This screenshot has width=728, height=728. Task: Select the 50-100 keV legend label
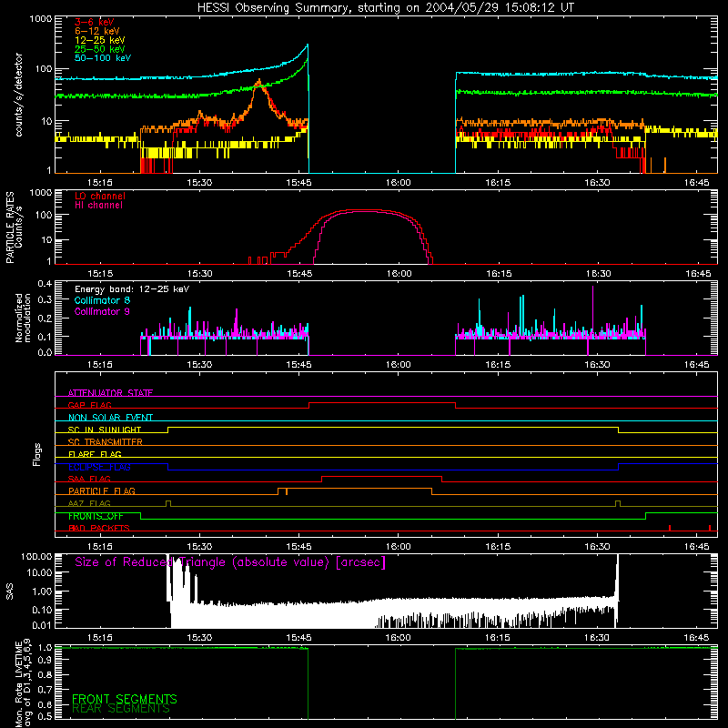(103, 58)
